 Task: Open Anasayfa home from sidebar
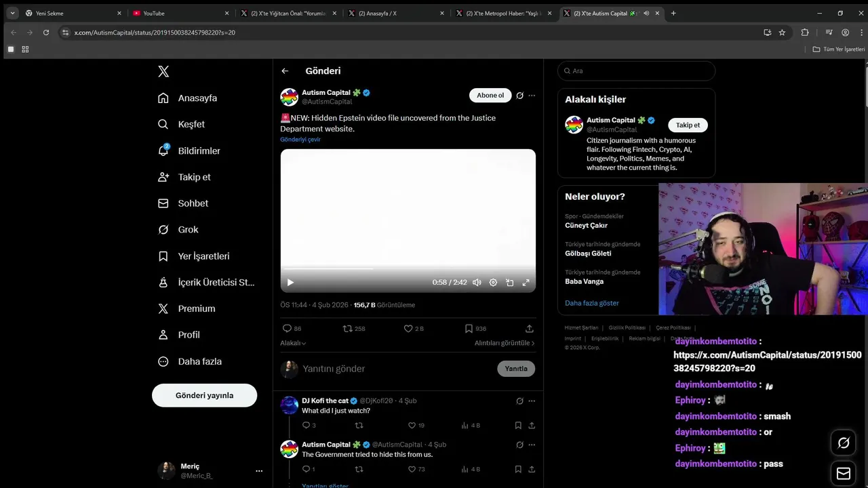(x=188, y=98)
